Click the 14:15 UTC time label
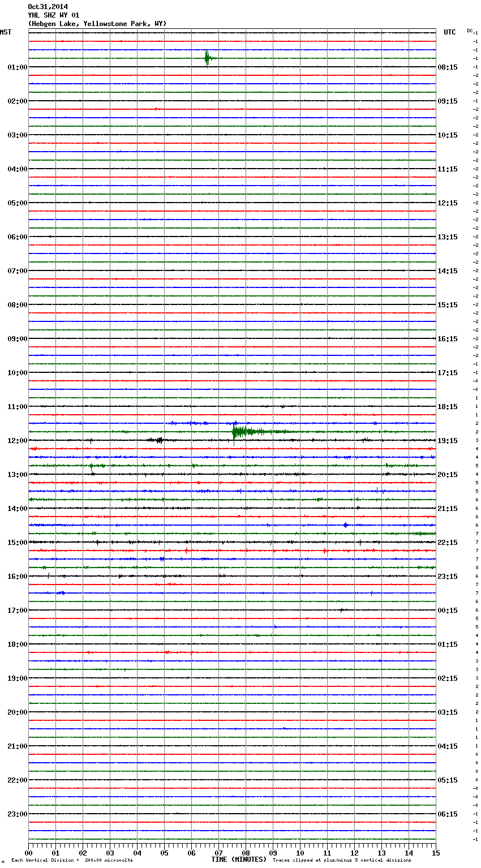 (448, 271)
